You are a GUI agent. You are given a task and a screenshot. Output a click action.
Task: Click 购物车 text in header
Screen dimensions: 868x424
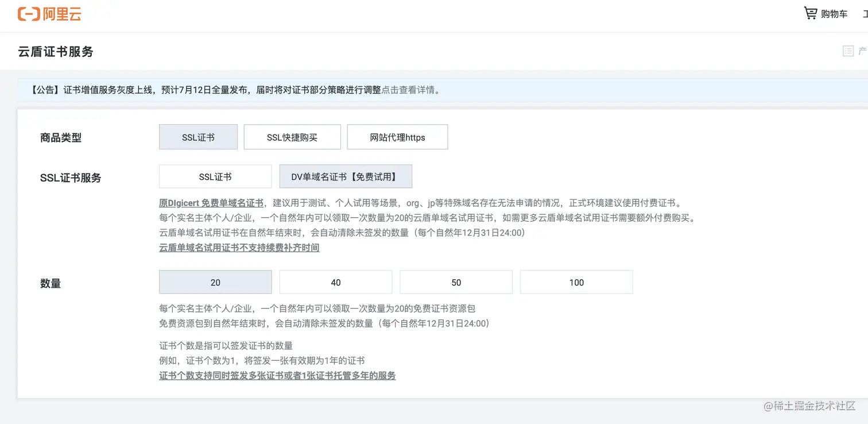click(x=834, y=14)
